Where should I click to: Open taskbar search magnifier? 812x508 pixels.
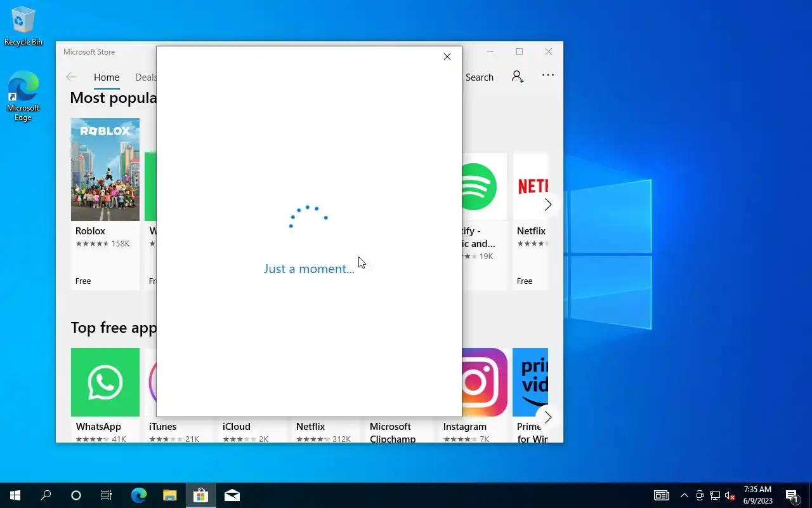tap(46, 495)
